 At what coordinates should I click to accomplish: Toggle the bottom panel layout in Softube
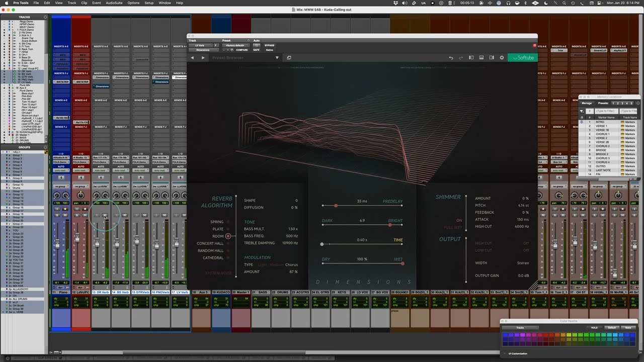(x=481, y=58)
